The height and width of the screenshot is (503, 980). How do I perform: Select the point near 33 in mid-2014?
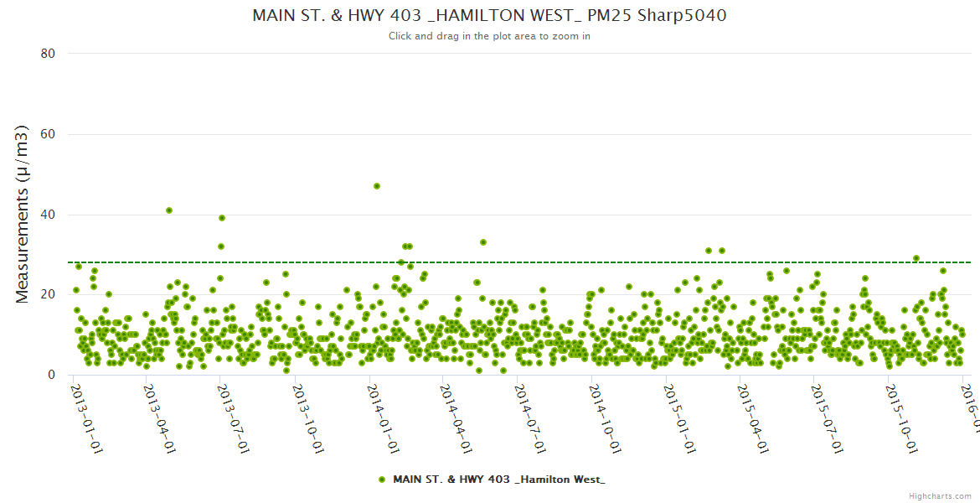pyautogui.click(x=483, y=242)
